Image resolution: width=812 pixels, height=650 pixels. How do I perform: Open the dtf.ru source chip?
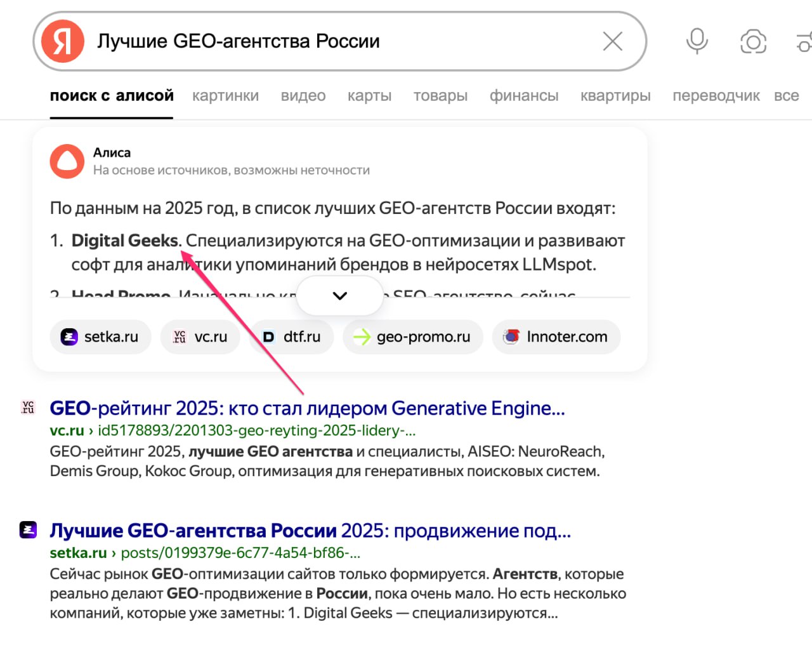click(292, 337)
